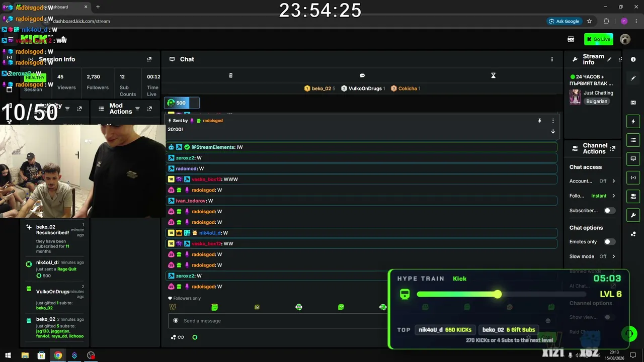Open options menu of the pinned message
Image resolution: width=644 pixels, height=362 pixels.
tap(553, 121)
